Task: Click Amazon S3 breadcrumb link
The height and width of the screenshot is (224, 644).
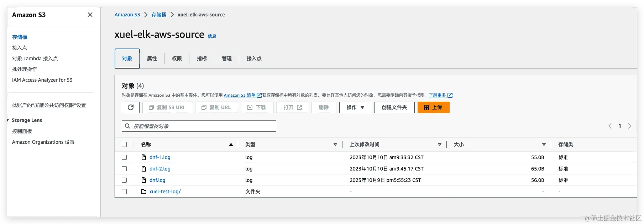Action: pyautogui.click(x=127, y=15)
